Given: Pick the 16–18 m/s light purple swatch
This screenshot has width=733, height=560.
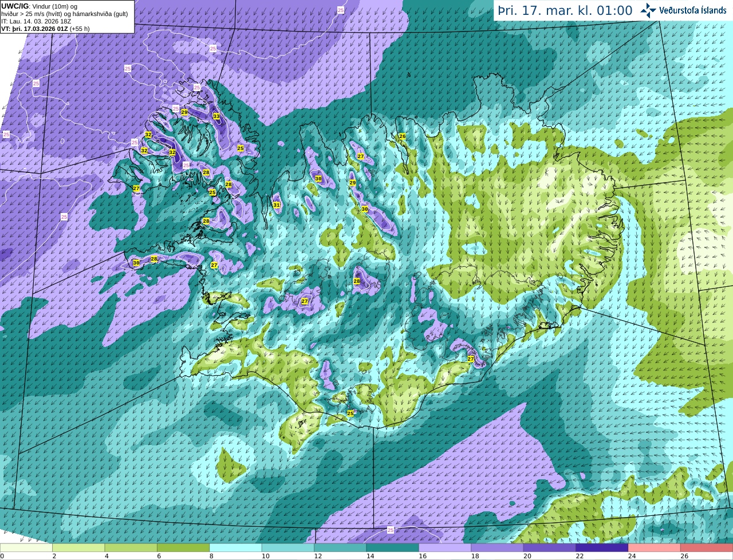Looking at the screenshot, I should (445, 548).
